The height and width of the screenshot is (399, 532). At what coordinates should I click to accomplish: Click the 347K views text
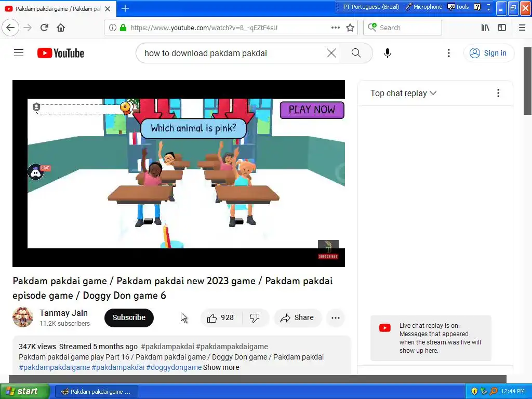pyautogui.click(x=37, y=347)
